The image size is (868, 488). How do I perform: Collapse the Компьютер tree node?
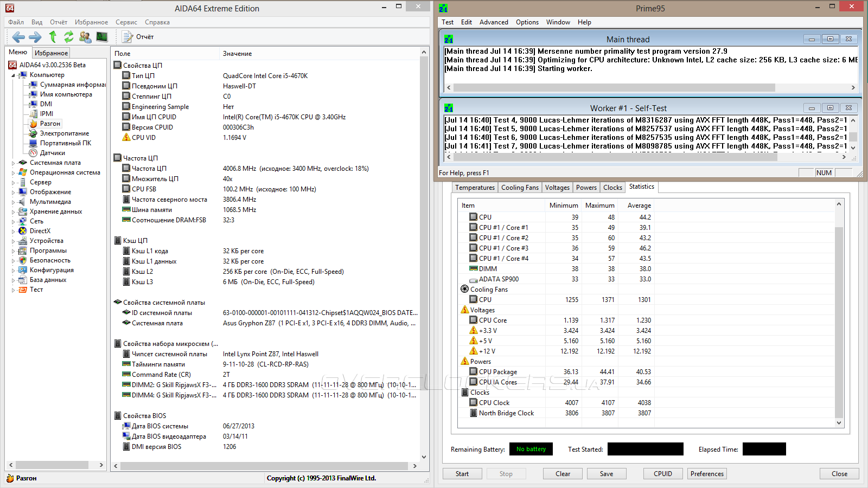[13, 75]
